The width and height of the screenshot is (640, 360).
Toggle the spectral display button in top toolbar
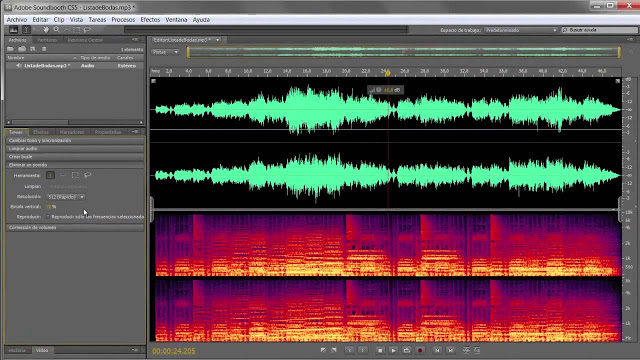pyautogui.click(x=13, y=30)
